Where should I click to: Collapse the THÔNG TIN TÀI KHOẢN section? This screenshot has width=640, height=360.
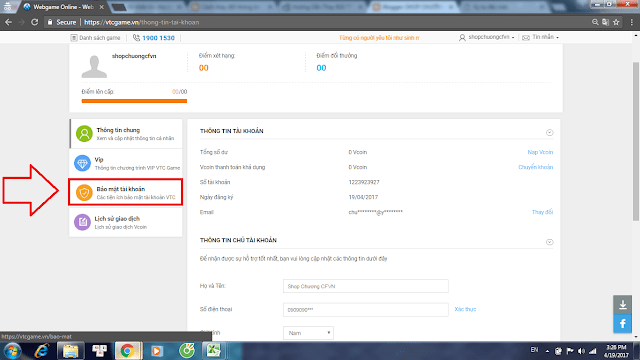(x=549, y=133)
